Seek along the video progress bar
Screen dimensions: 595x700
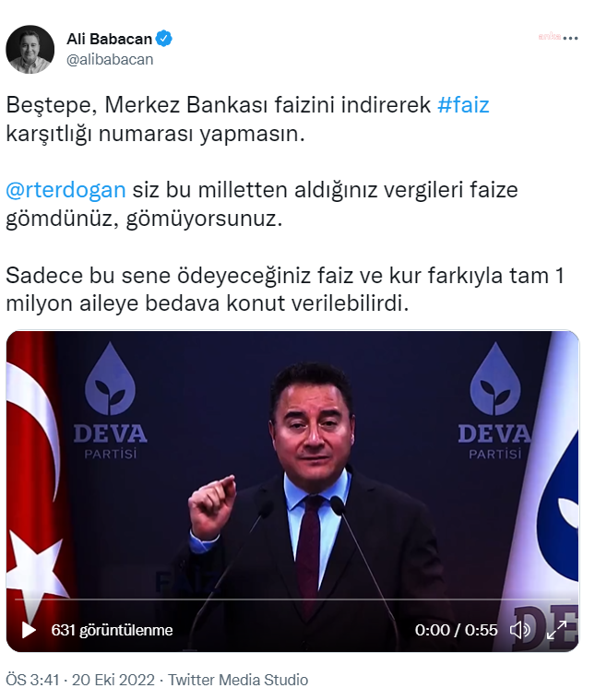point(292,599)
